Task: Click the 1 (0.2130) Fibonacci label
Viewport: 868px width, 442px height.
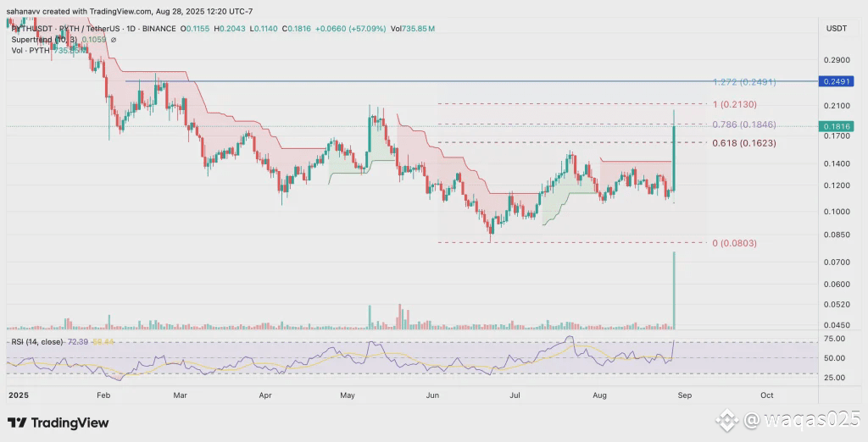Action: click(734, 104)
